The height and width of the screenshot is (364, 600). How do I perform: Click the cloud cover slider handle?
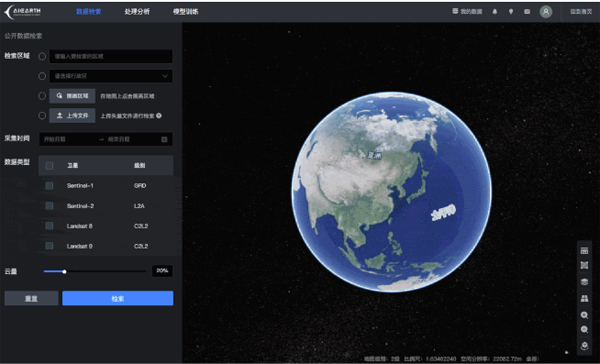(64, 271)
